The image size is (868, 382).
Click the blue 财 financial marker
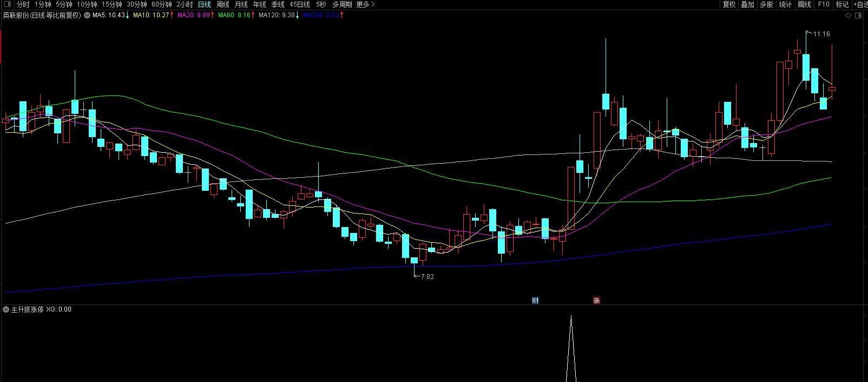pos(535,301)
